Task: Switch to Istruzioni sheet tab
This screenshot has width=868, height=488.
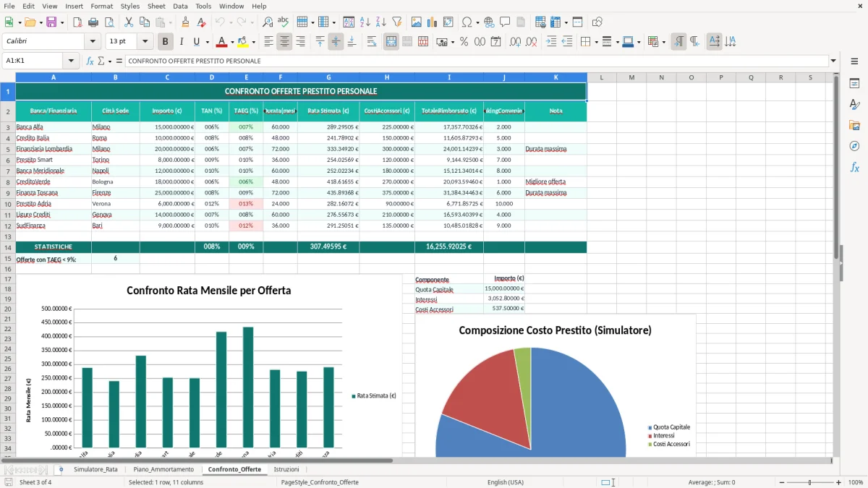Action: (286, 469)
